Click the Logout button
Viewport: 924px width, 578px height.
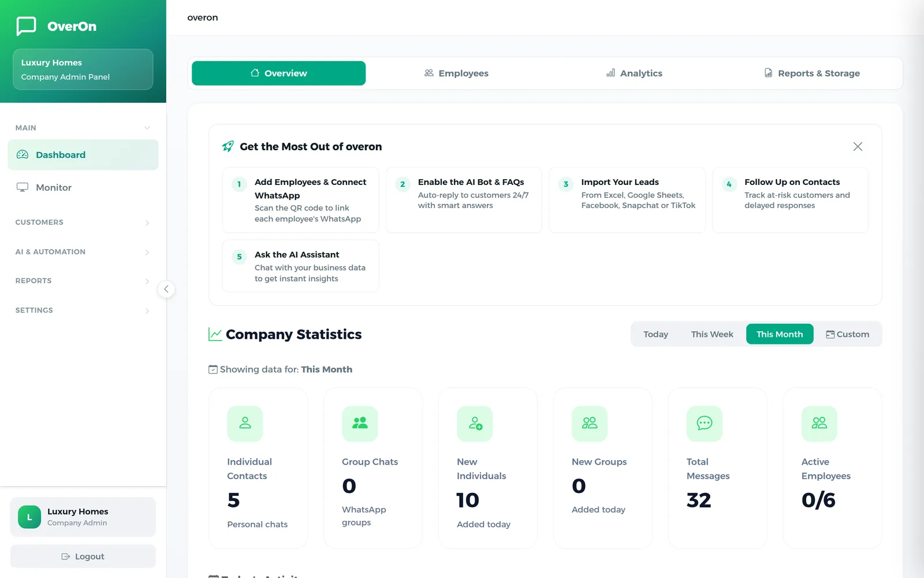coord(83,557)
